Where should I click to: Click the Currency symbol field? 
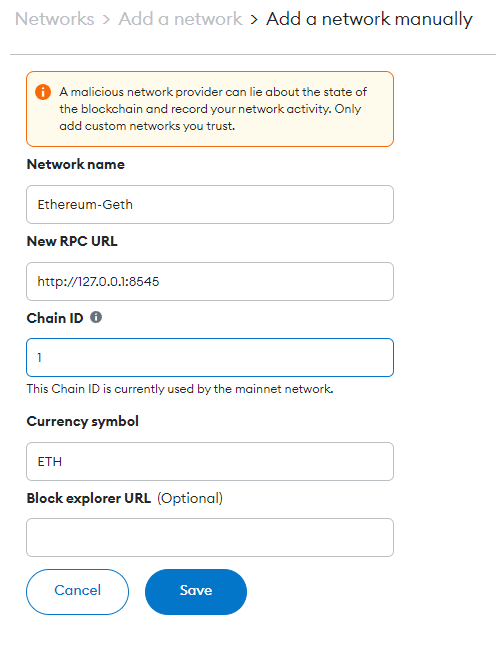pos(210,461)
